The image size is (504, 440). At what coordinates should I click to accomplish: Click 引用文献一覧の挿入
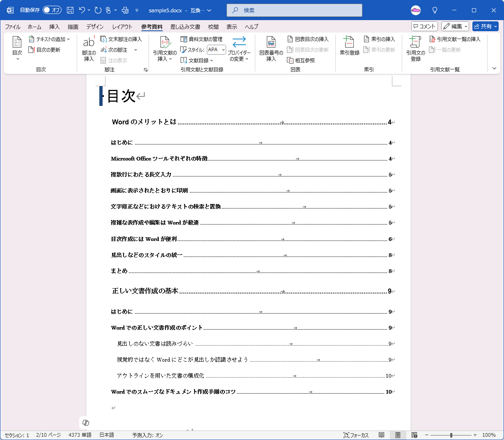pyautogui.click(x=455, y=39)
